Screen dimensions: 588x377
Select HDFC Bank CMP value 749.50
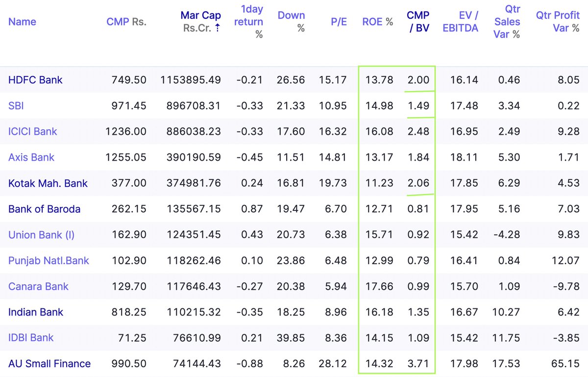129,80
